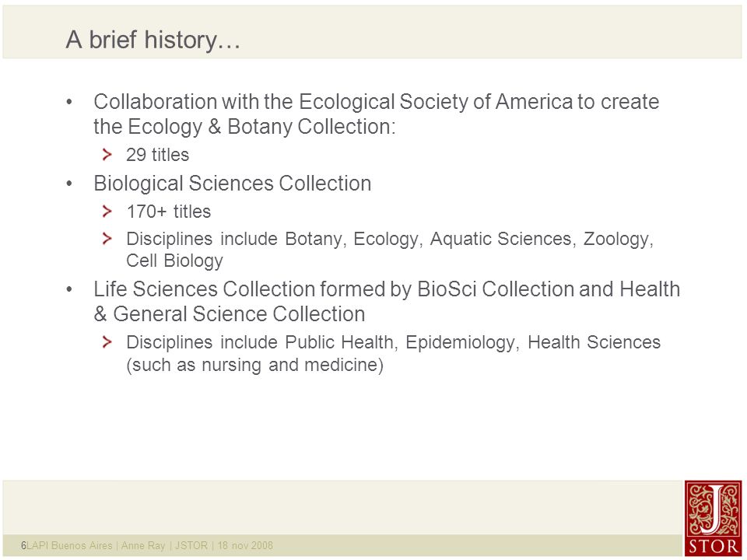747x560 pixels.
Task: Click the footer text LAPI Buenos Aires
Action: coord(69,546)
